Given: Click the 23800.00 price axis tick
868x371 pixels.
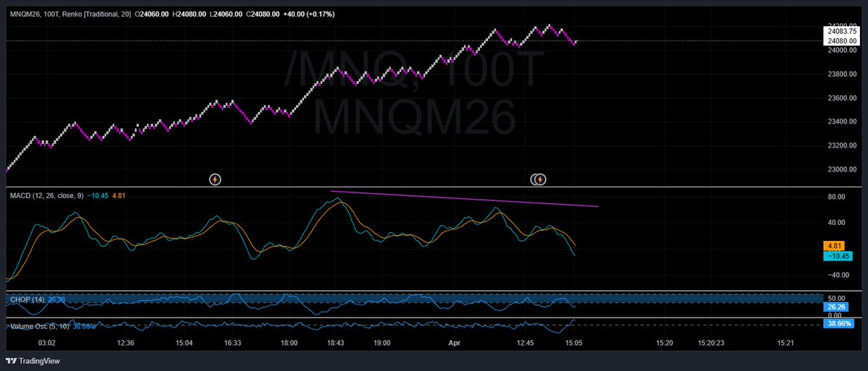Looking at the screenshot, I should 842,74.
